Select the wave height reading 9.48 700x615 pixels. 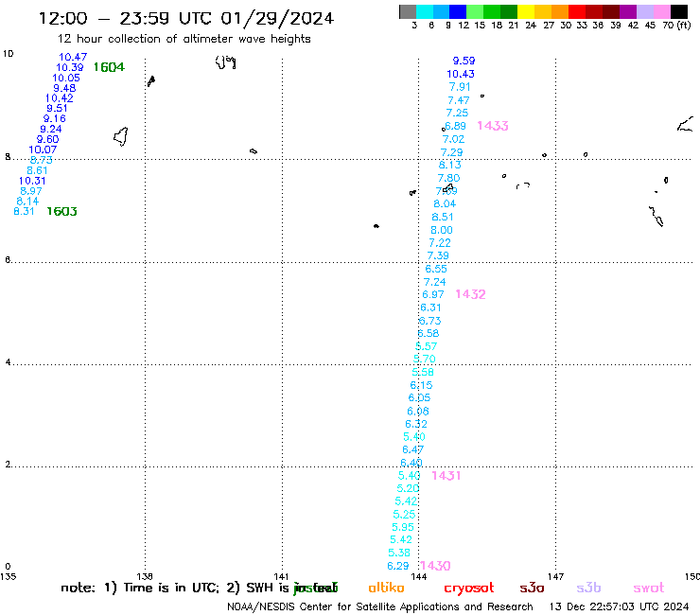64,88
